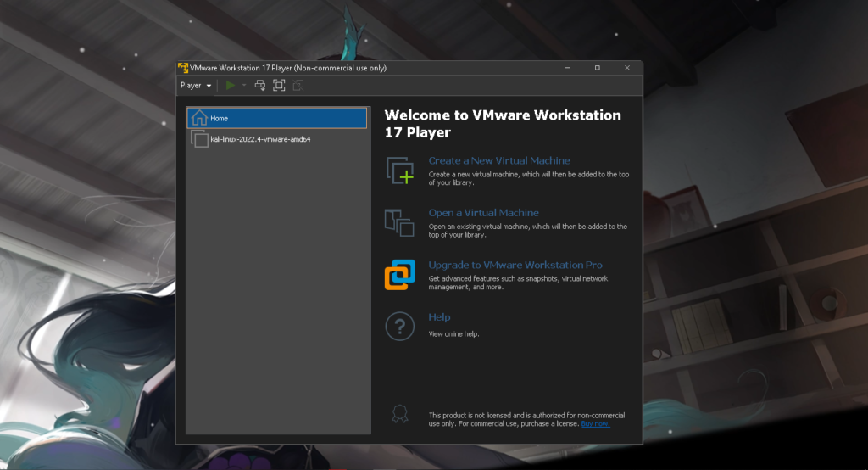
Task: Click Open a Virtual Machine link
Action: (x=483, y=213)
